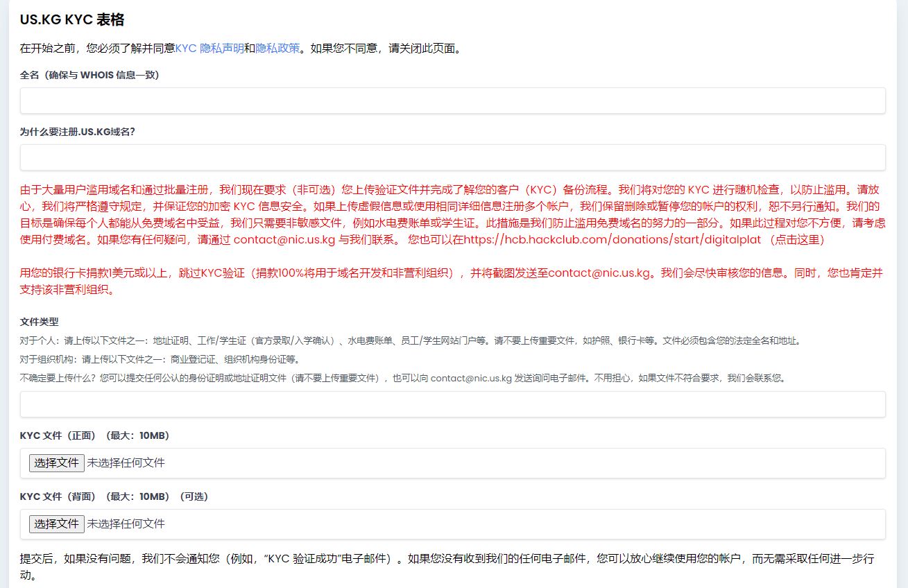Focus the 全名 input field
Image resolution: width=908 pixels, height=588 pixels.
point(453,101)
